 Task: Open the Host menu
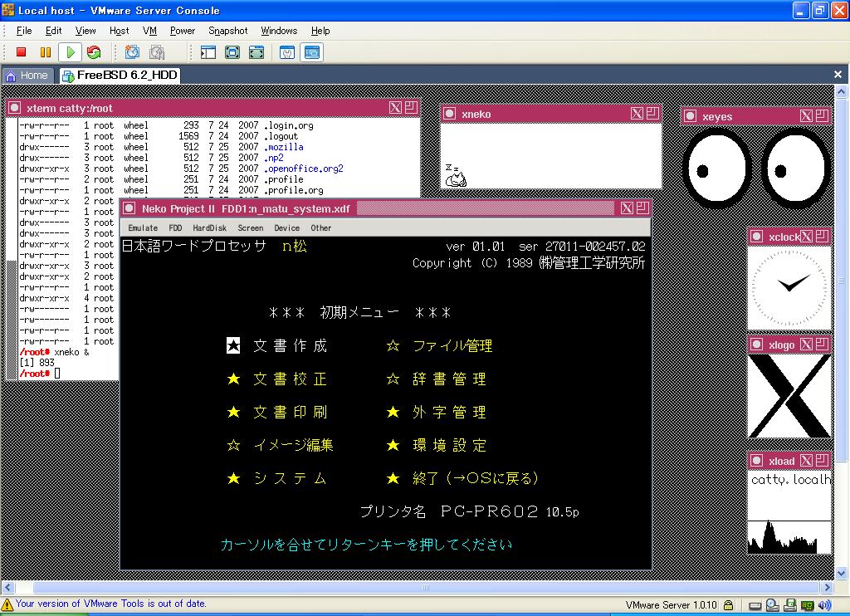tap(120, 31)
